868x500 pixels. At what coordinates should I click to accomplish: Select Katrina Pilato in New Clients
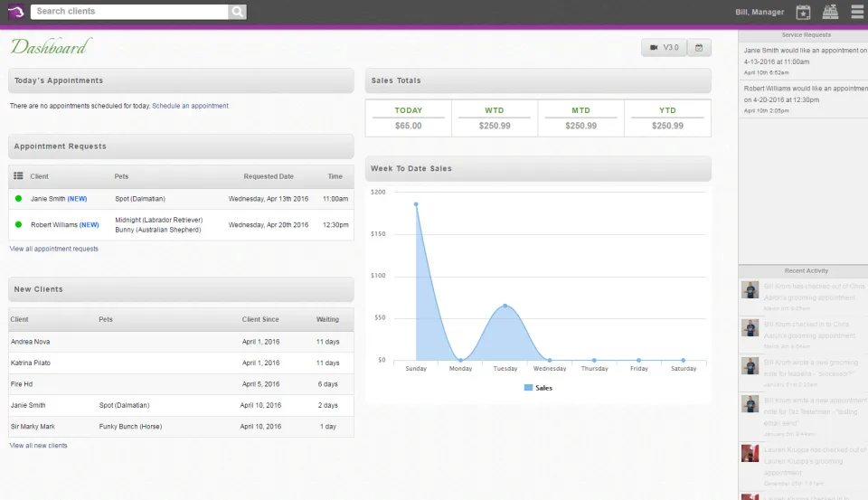tap(31, 363)
